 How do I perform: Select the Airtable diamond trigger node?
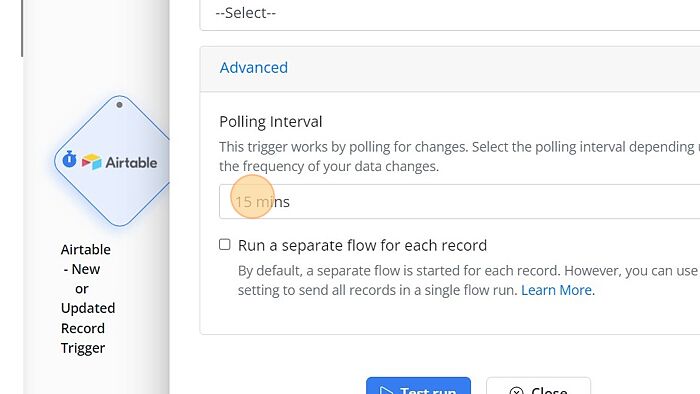(114, 161)
